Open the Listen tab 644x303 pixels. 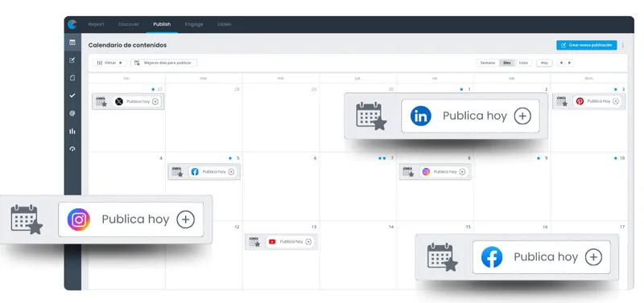[x=225, y=24]
